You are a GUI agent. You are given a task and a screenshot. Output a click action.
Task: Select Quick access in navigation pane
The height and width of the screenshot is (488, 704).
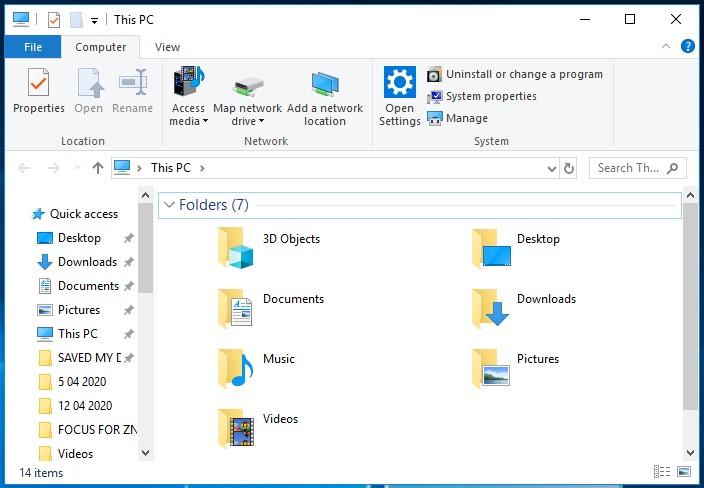75,214
